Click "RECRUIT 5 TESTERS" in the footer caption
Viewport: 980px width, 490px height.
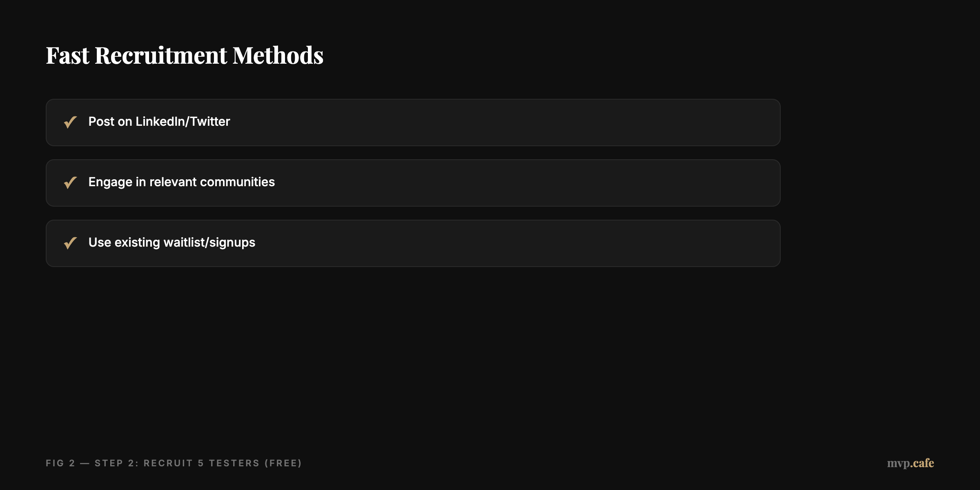pyautogui.click(x=201, y=463)
